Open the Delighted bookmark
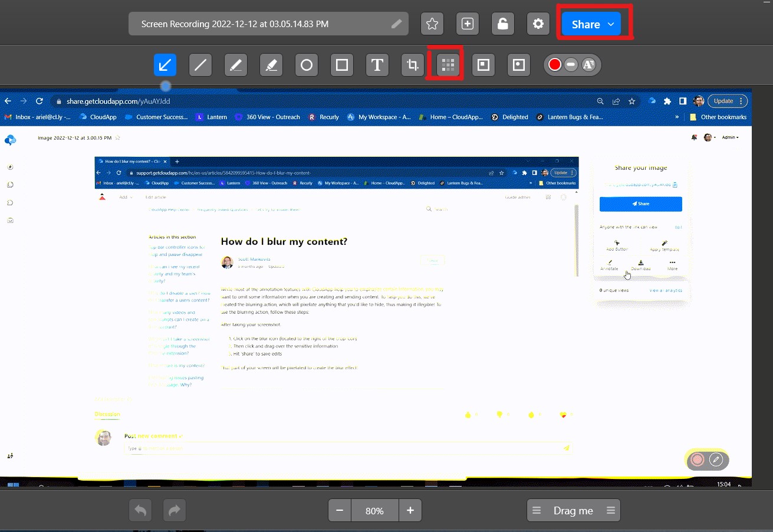The width and height of the screenshot is (773, 532). (x=509, y=117)
